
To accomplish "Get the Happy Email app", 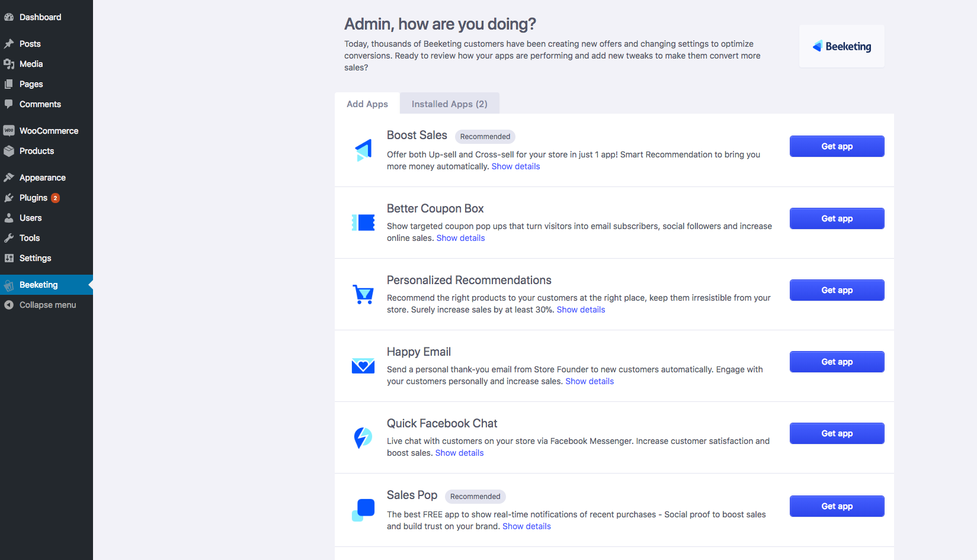I will pos(837,362).
